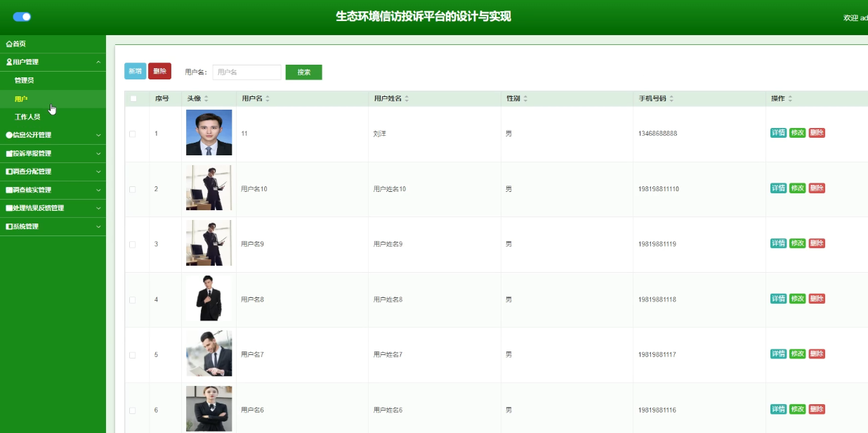This screenshot has height=433, width=868.
Task: Click the red 删除 button in the toolbar
Action: point(159,71)
